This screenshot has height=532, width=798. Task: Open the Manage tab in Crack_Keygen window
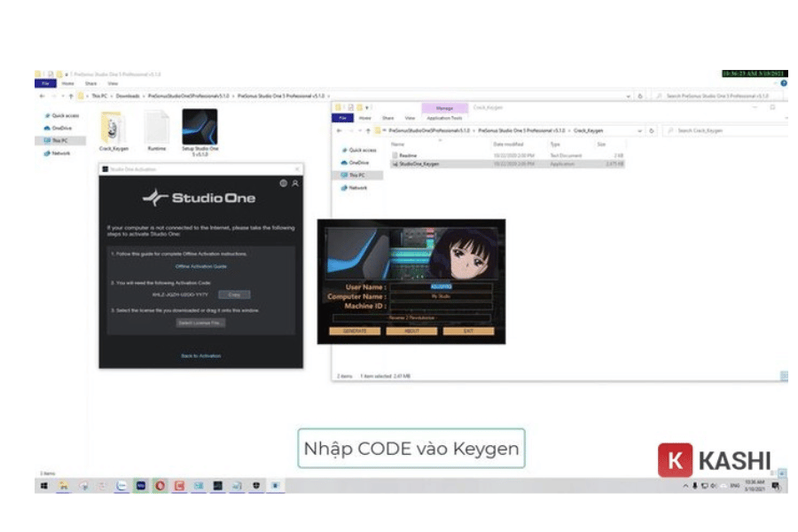444,108
